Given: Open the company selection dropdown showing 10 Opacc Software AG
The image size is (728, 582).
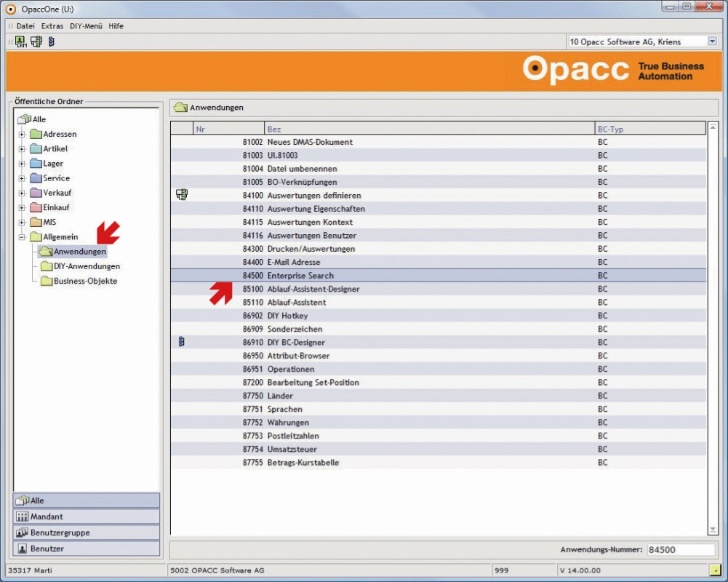Looking at the screenshot, I should pyautogui.click(x=713, y=41).
